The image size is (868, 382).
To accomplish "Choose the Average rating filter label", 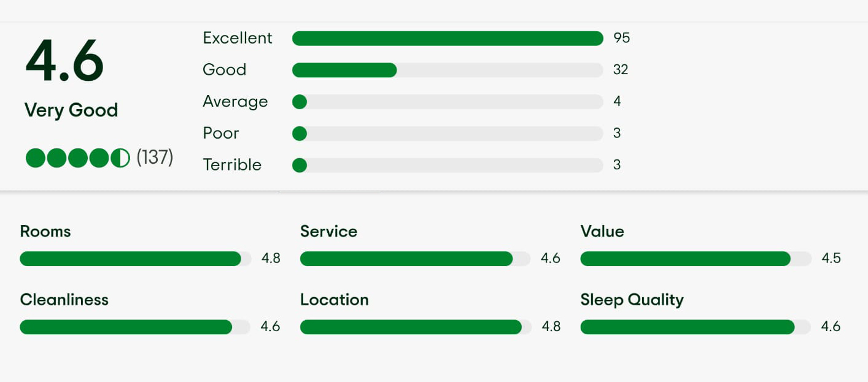I will tap(235, 102).
